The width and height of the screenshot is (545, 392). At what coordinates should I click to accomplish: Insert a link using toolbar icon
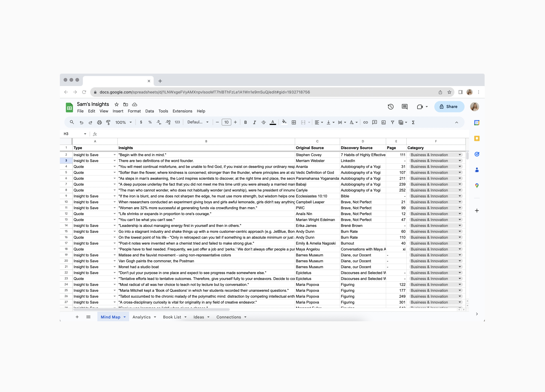[x=365, y=122]
